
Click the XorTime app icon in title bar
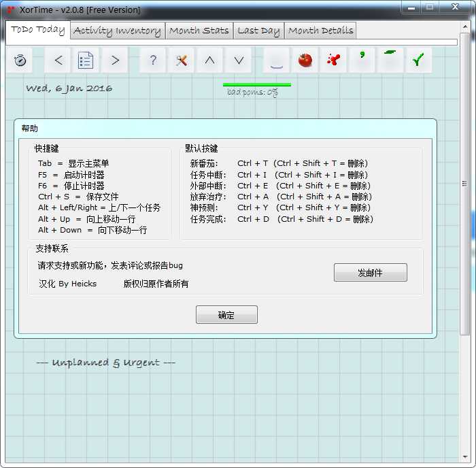pyautogui.click(x=11, y=10)
